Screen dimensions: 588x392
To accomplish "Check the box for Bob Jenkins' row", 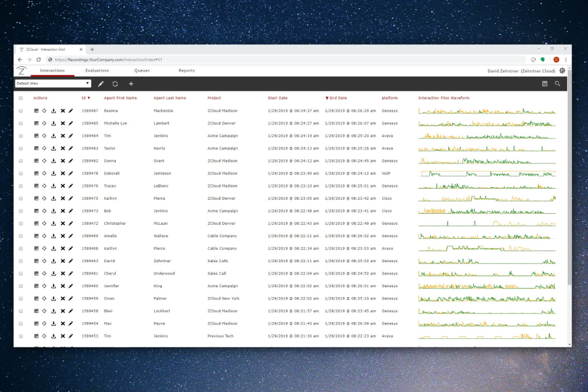I will pos(21,211).
